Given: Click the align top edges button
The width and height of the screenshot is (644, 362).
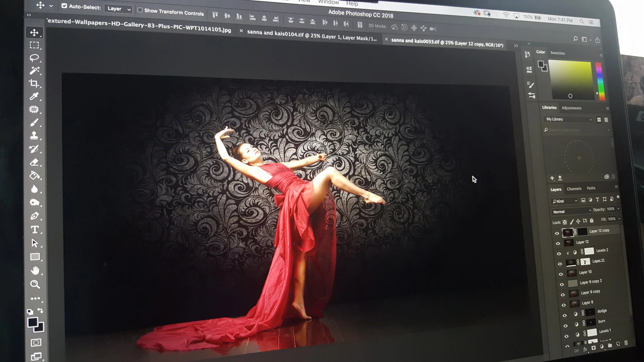Looking at the screenshot, I should (215, 15).
